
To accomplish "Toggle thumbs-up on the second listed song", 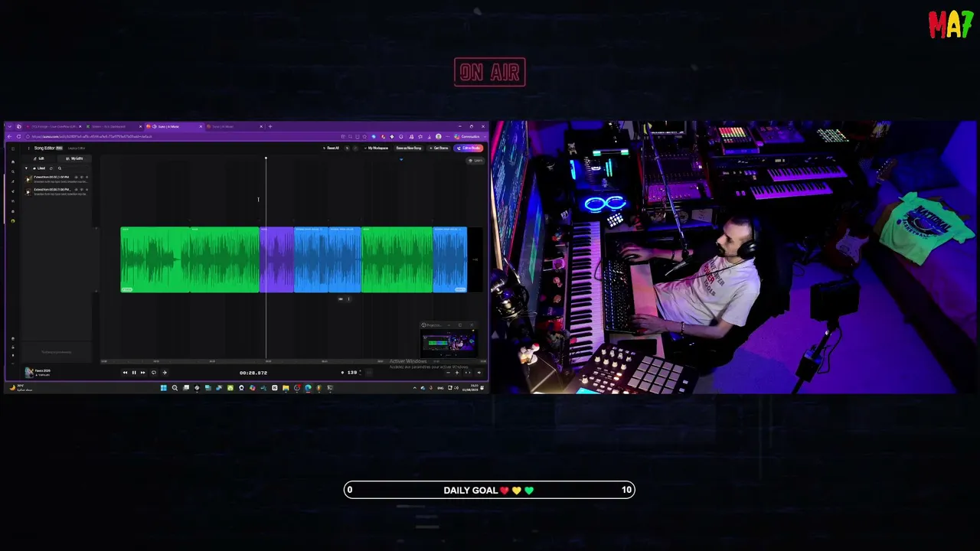I will coord(76,189).
